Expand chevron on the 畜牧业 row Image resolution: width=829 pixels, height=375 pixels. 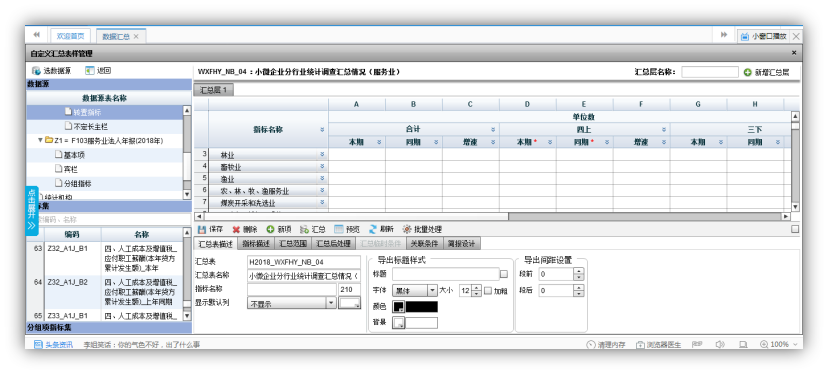[x=322, y=166]
